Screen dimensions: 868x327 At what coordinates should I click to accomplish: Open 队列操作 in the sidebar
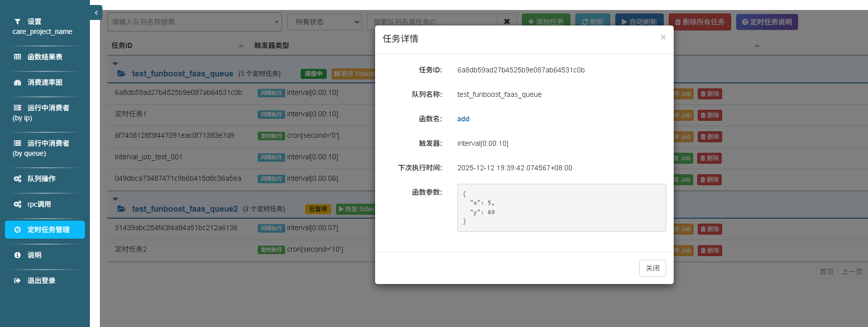pyautogui.click(x=41, y=179)
